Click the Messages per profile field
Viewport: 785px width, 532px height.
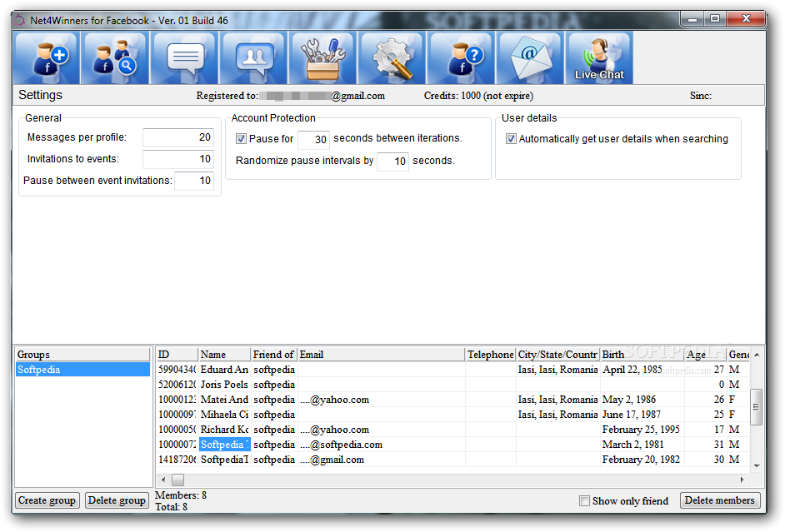(x=178, y=137)
